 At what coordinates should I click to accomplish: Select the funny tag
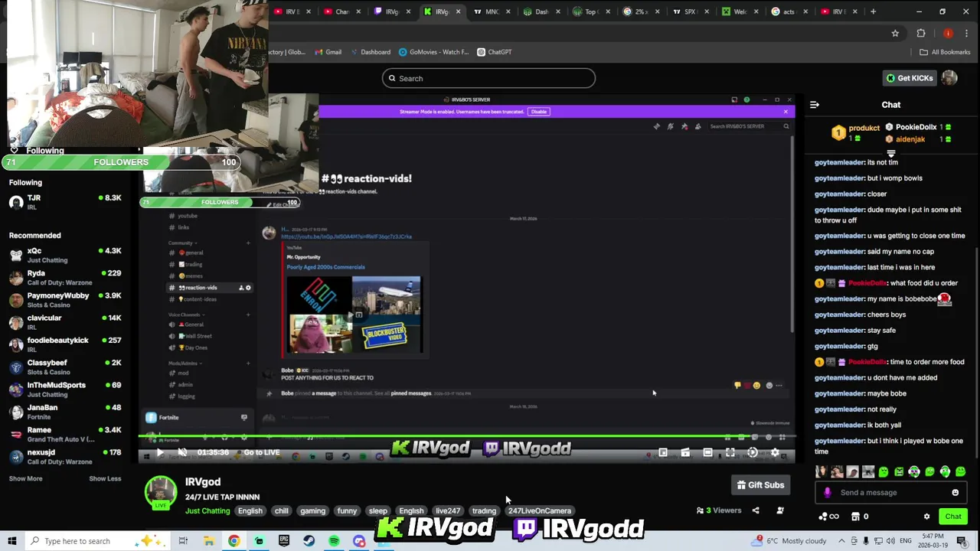click(347, 510)
